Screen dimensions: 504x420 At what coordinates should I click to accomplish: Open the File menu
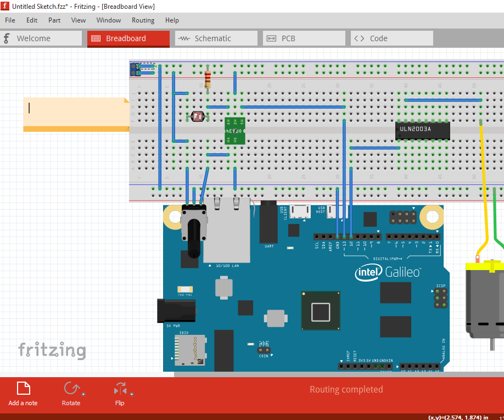click(x=10, y=20)
